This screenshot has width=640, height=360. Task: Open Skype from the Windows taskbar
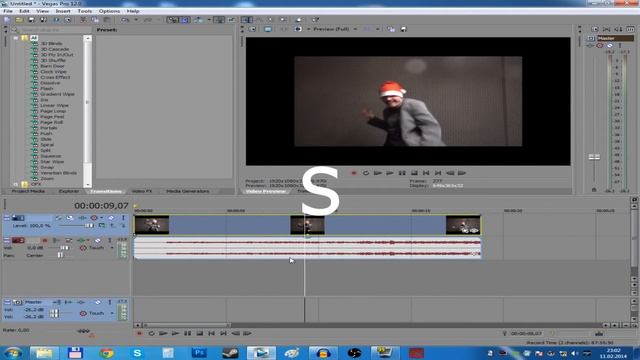point(137,353)
